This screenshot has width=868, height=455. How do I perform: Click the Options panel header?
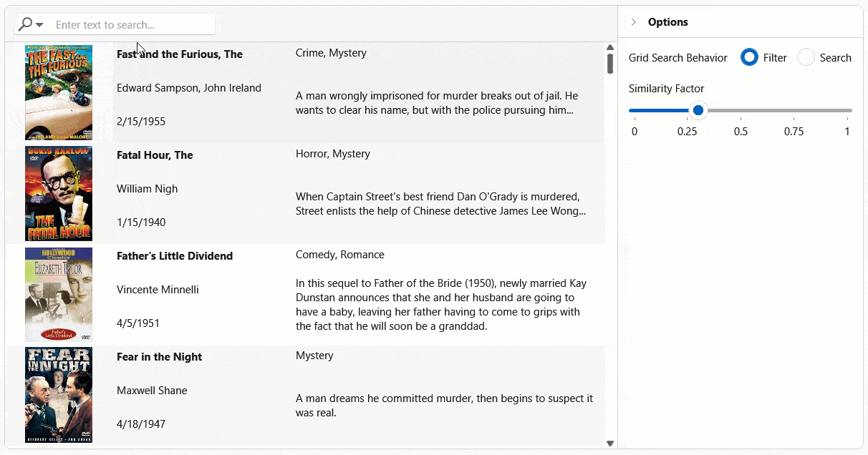click(667, 21)
